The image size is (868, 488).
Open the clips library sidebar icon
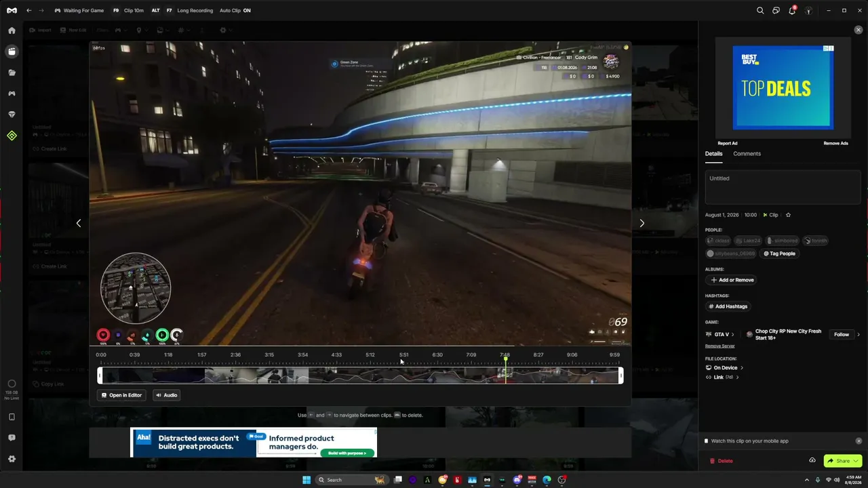click(12, 52)
